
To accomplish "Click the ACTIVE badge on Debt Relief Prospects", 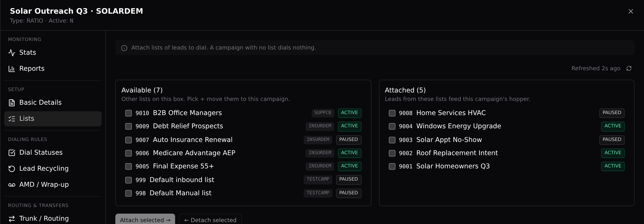I will 350,126.
